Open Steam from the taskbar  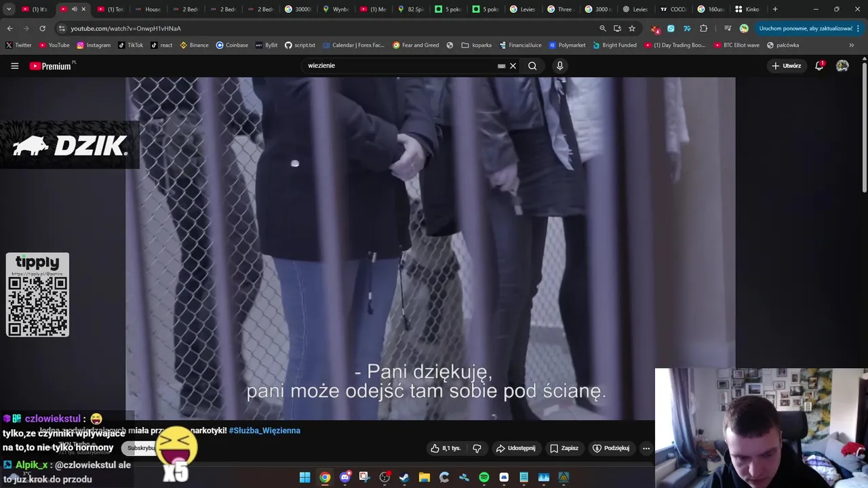pos(404,477)
